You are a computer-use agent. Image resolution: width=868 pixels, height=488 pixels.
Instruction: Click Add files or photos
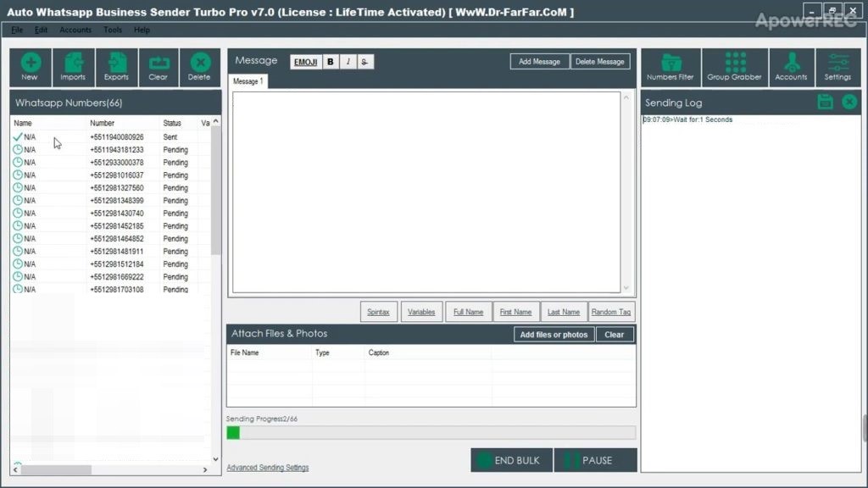tap(554, 335)
